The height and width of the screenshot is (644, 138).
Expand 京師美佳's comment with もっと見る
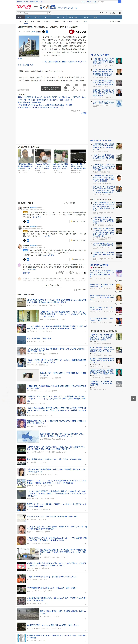pos(37,217)
